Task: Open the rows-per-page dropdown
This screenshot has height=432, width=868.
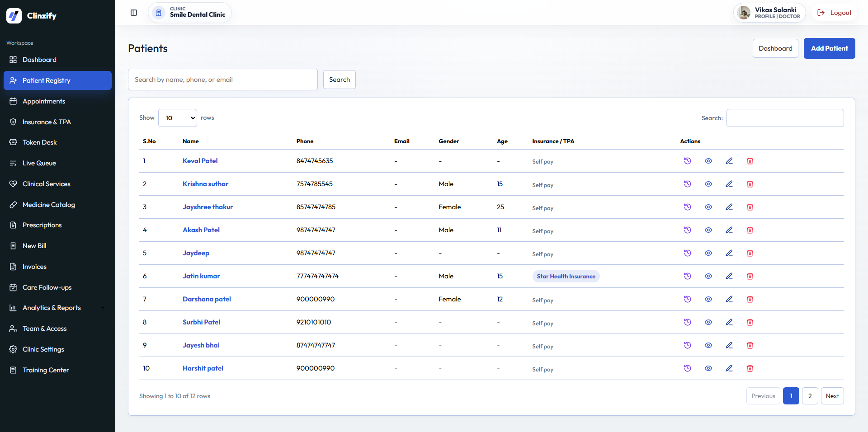Action: [x=178, y=118]
